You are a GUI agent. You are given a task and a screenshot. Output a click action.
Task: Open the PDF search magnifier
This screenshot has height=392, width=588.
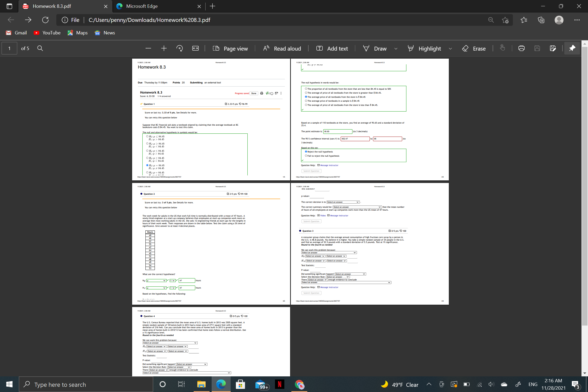[x=40, y=48]
